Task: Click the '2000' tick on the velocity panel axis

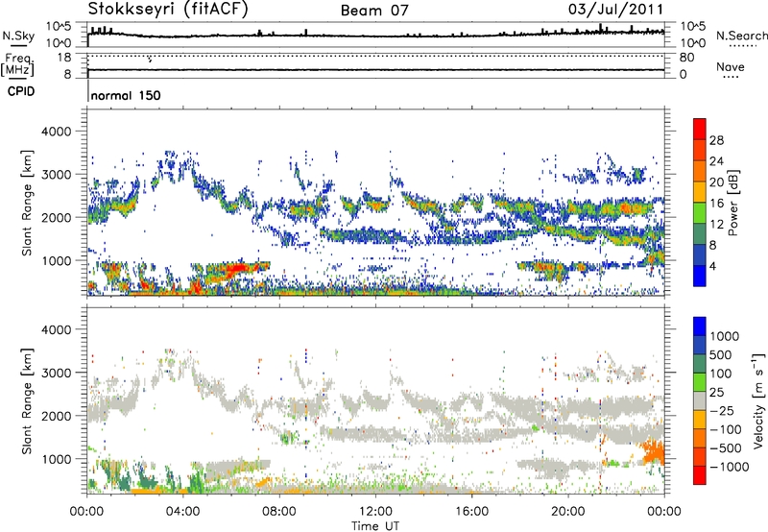Action: pos(57,416)
